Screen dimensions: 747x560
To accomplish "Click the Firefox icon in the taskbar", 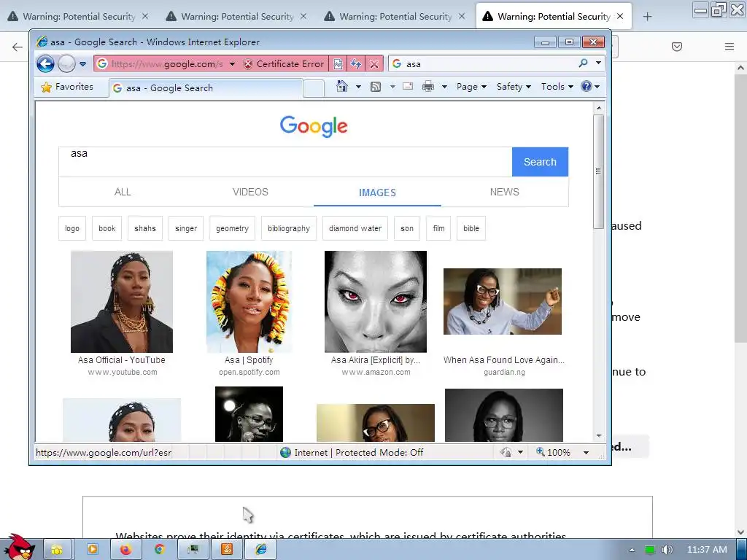I will [x=125, y=550].
